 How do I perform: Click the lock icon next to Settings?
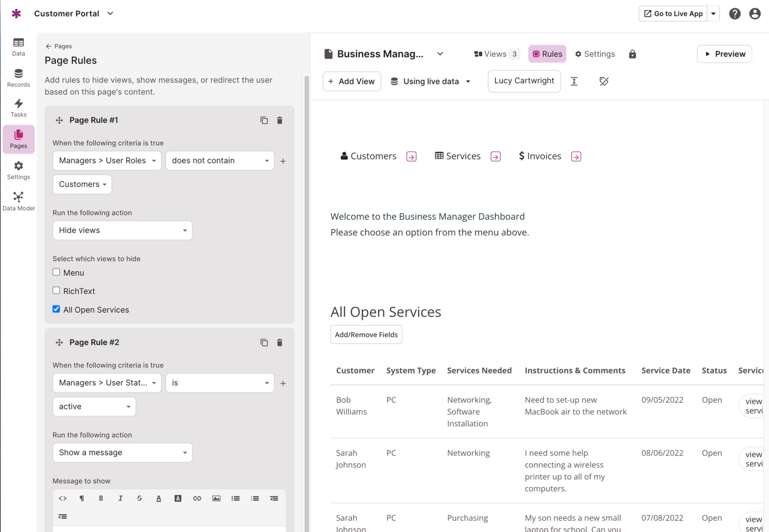coord(632,54)
